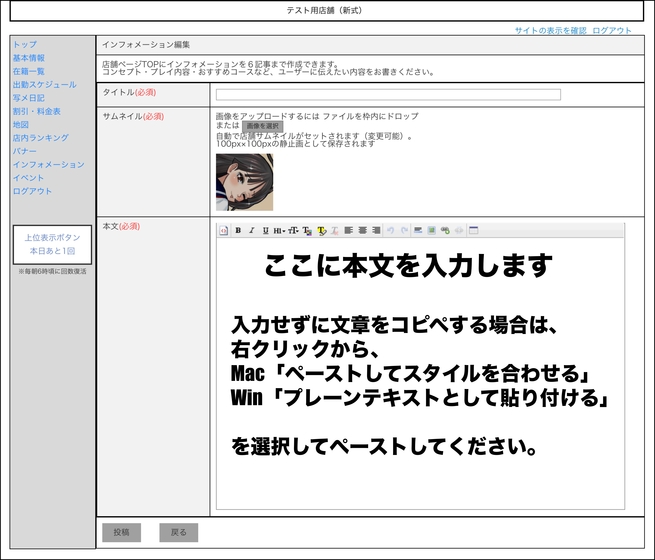Insert image icon in editor toolbar
Viewport: 655px width, 560px height.
click(x=432, y=230)
